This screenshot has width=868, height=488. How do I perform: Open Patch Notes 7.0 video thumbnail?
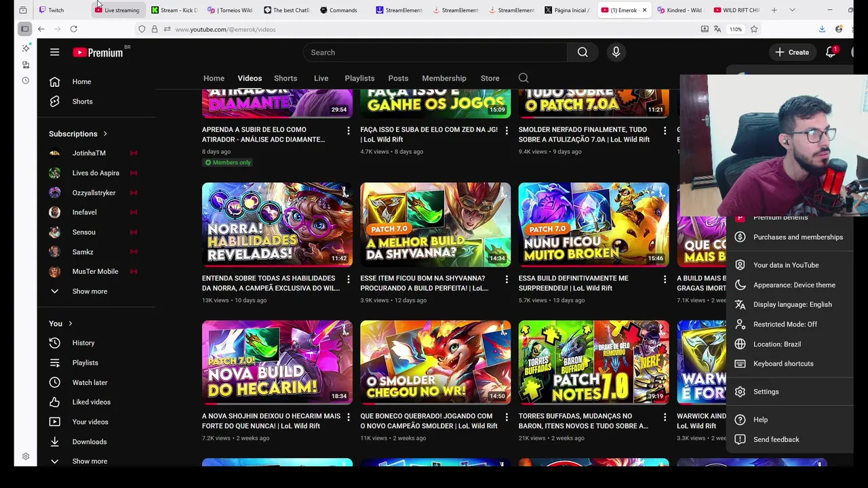coord(593,362)
